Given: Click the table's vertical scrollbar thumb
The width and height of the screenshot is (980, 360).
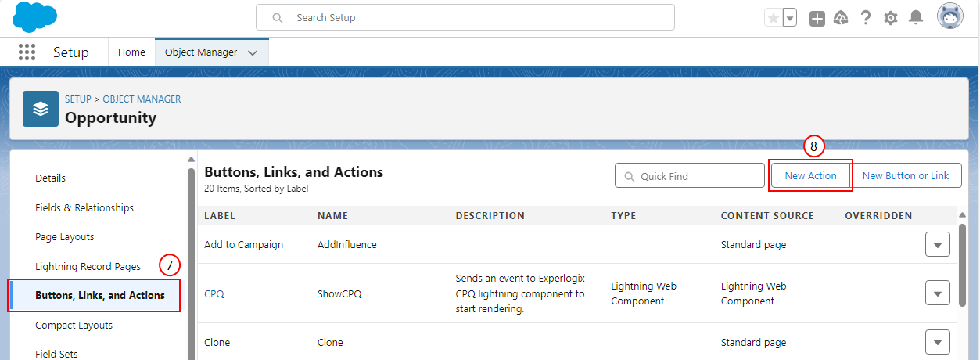Looking at the screenshot, I should point(962,265).
